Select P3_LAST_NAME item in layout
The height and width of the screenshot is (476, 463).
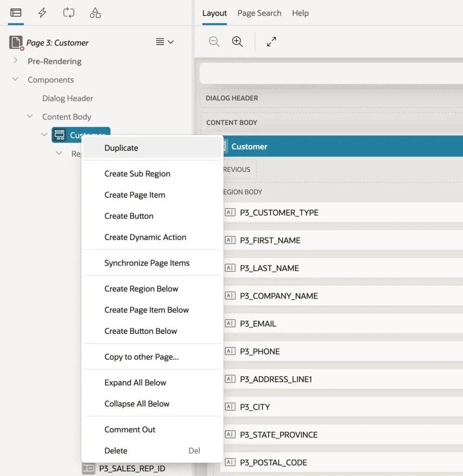point(343,268)
